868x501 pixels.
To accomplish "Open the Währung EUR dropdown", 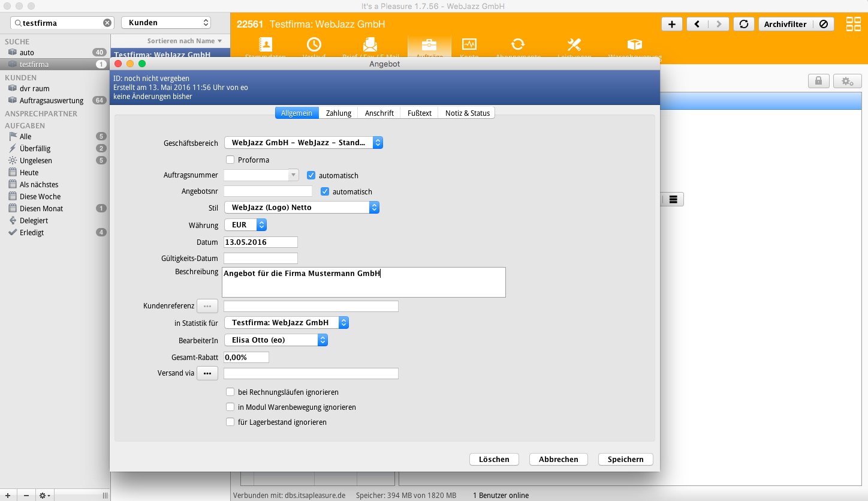I will click(x=245, y=225).
